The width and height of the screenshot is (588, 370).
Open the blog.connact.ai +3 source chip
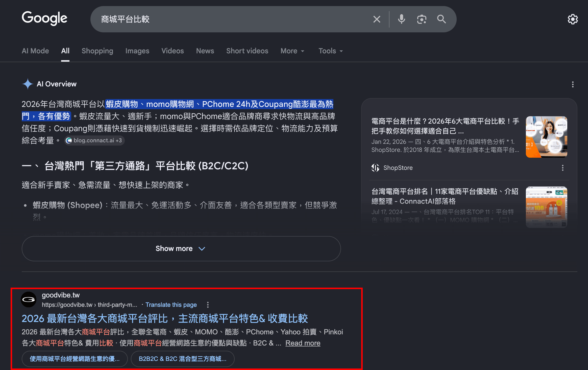click(94, 141)
